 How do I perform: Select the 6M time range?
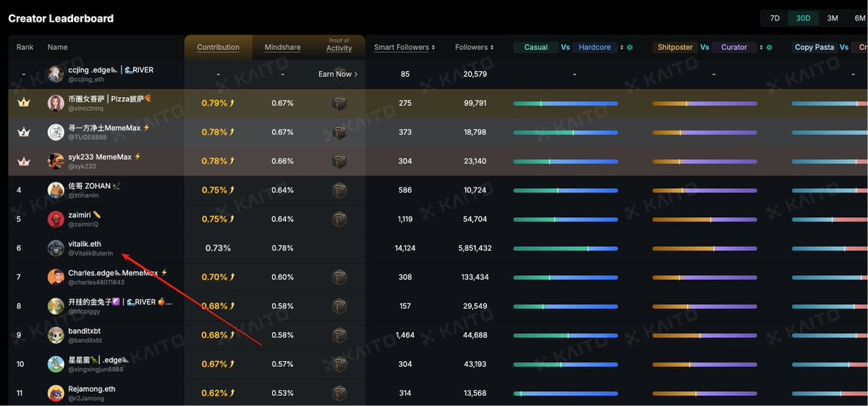tap(859, 18)
